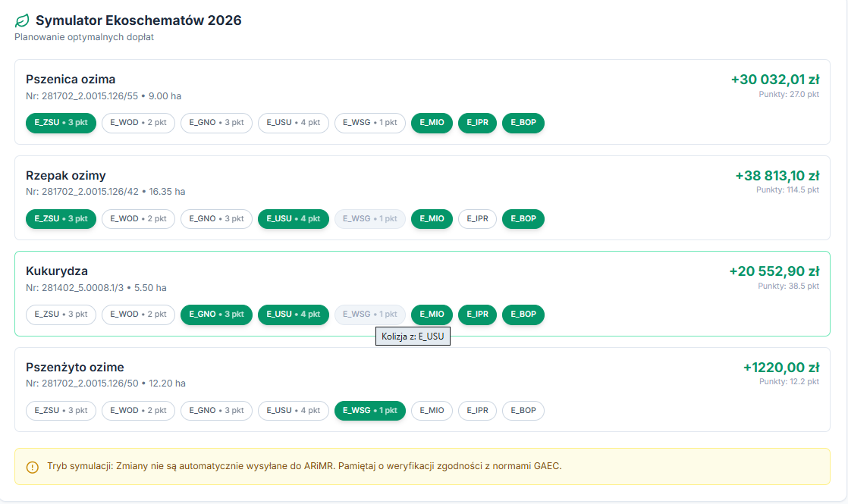
Task: Deselect E_MIO for Kukurydza
Action: point(432,315)
